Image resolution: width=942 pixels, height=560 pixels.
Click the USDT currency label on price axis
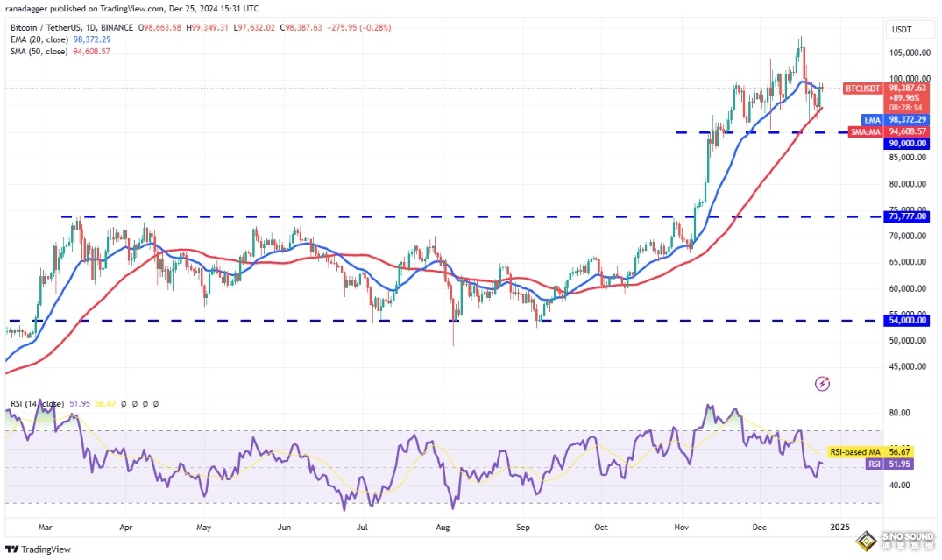click(x=902, y=30)
